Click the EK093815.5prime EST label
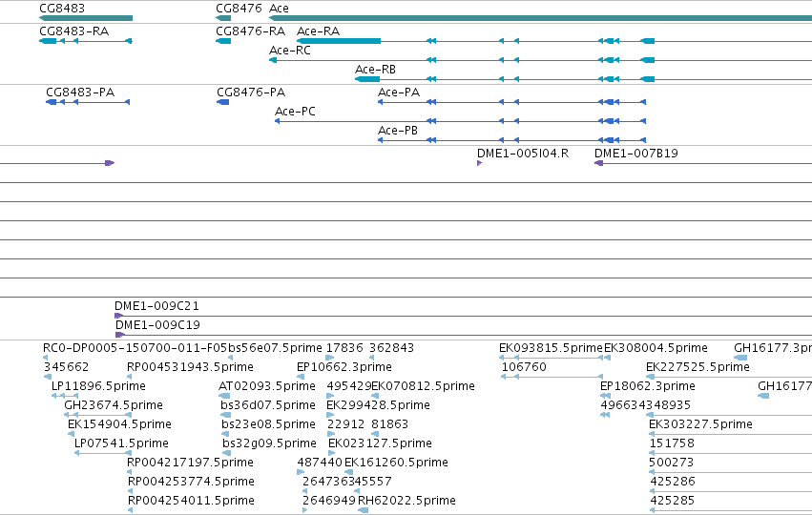 pyautogui.click(x=551, y=348)
